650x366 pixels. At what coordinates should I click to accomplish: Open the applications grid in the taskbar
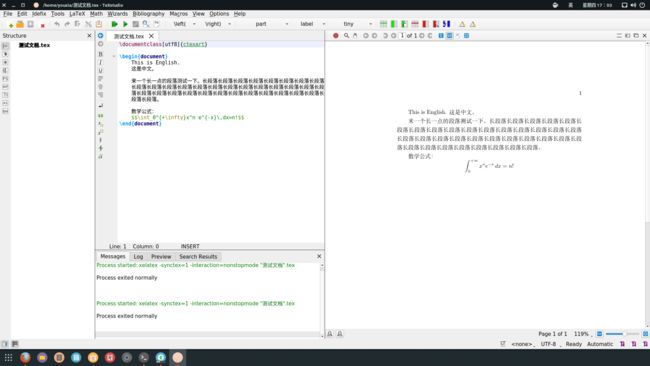pos(8,357)
